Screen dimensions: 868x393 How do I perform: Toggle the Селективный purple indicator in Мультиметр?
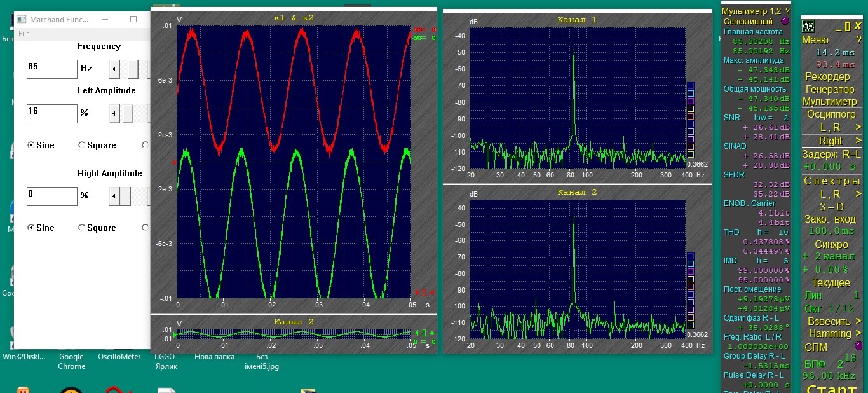coord(784,21)
